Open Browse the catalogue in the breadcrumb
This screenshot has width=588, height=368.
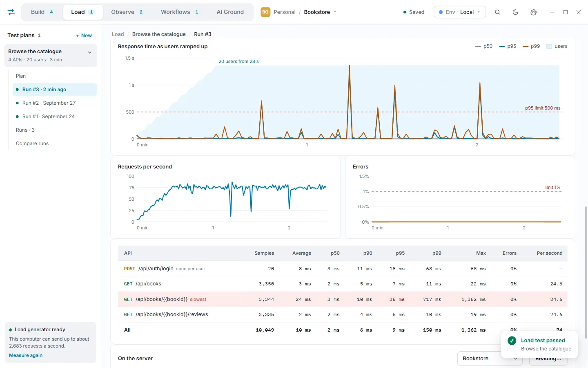click(159, 34)
